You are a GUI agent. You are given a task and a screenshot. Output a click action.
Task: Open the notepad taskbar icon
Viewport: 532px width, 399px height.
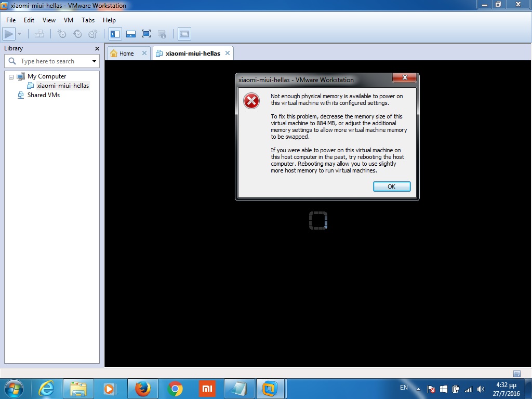tap(239, 389)
